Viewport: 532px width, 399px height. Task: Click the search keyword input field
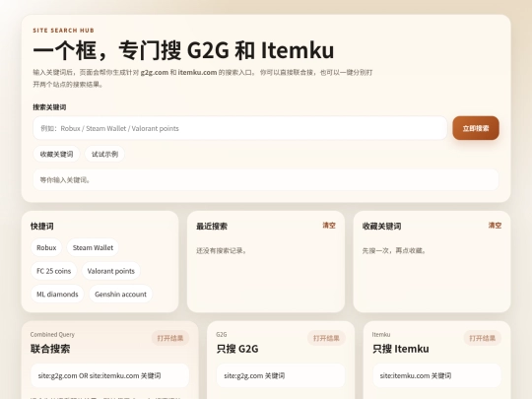point(239,128)
